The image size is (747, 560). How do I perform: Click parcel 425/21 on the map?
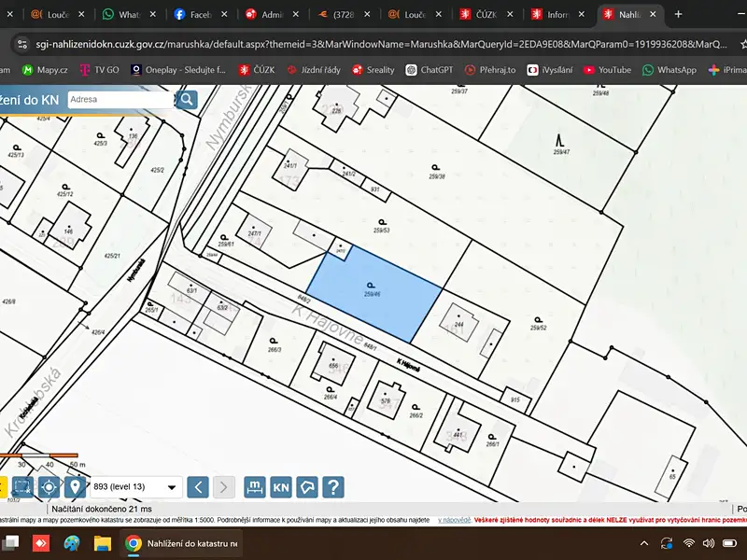pos(112,256)
